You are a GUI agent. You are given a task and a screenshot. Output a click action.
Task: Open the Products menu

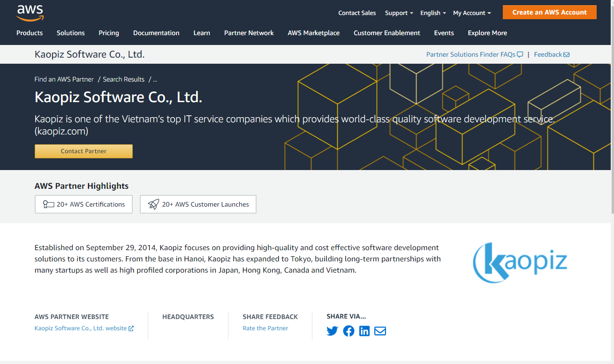click(30, 33)
